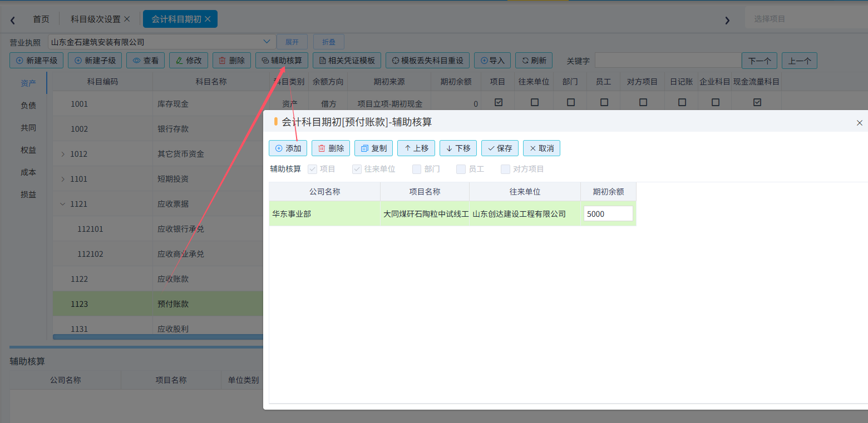Screen dimensions: 868x423
Task: Cancel the dialog with 取消
Action: tap(541, 148)
